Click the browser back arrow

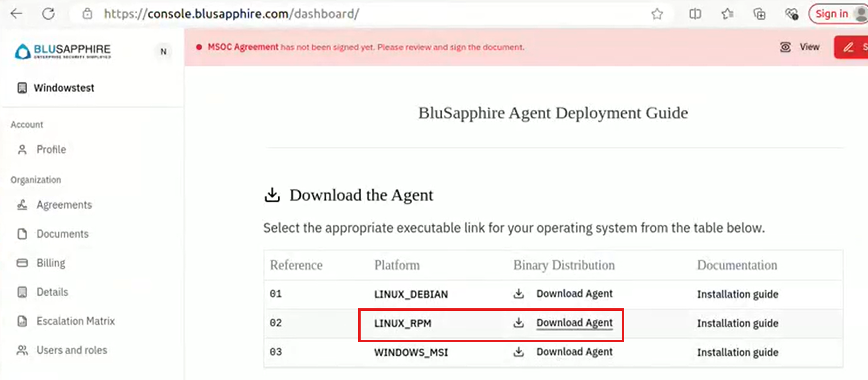tap(16, 14)
